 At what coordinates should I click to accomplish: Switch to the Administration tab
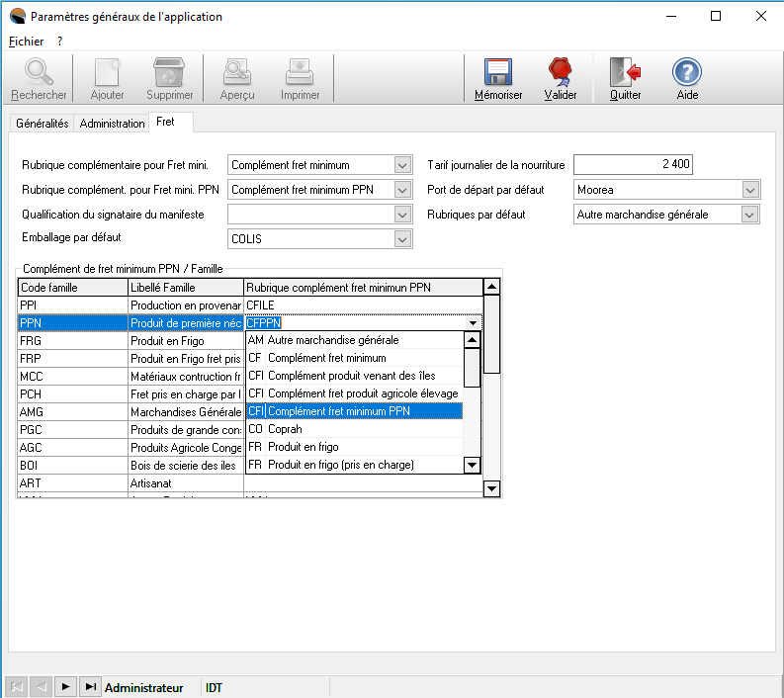112,124
